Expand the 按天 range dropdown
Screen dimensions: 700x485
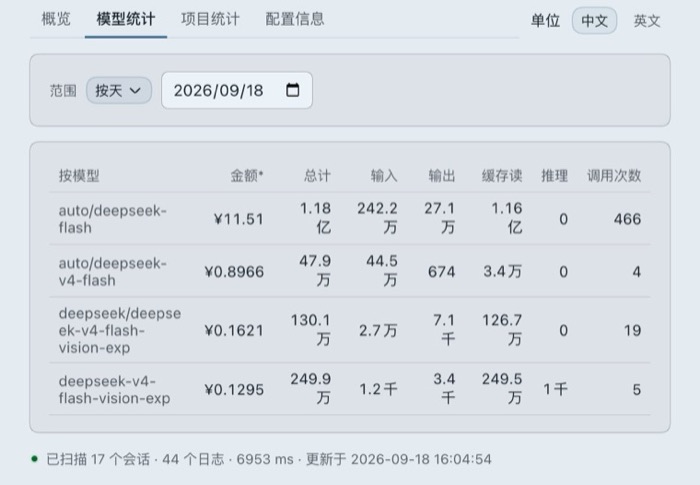pos(119,91)
